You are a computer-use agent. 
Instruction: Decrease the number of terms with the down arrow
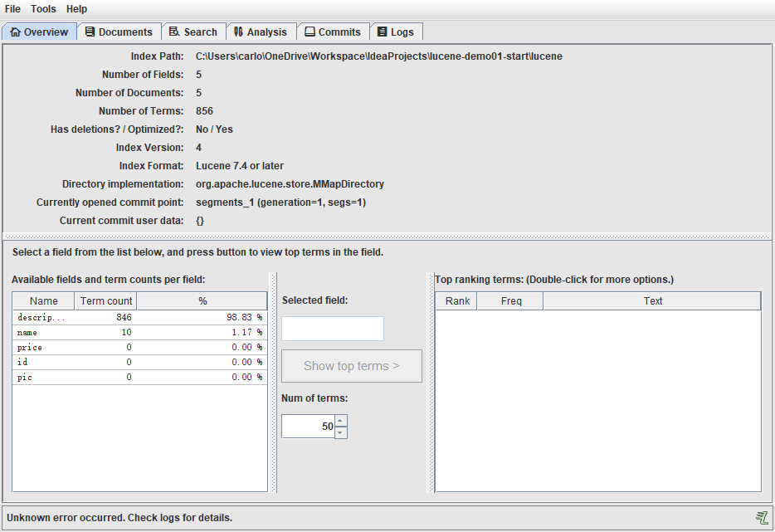340,432
